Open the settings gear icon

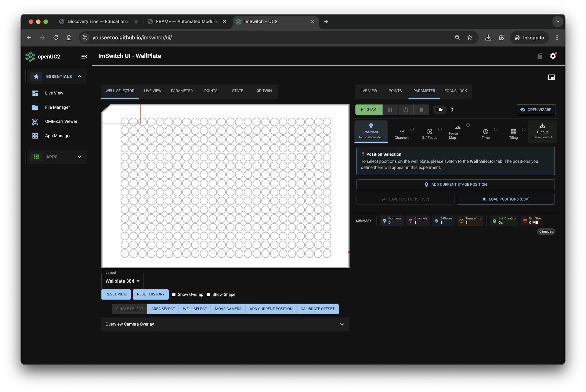(553, 56)
